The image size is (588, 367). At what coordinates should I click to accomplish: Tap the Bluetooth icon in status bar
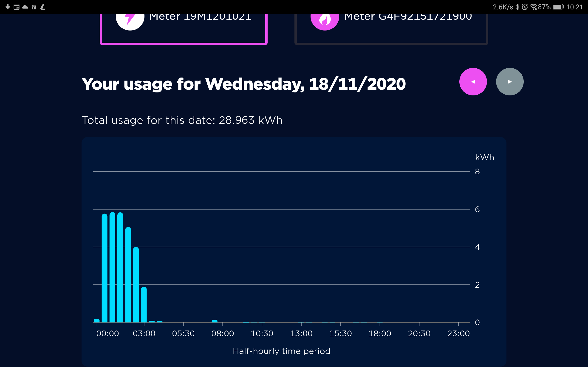(x=517, y=7)
